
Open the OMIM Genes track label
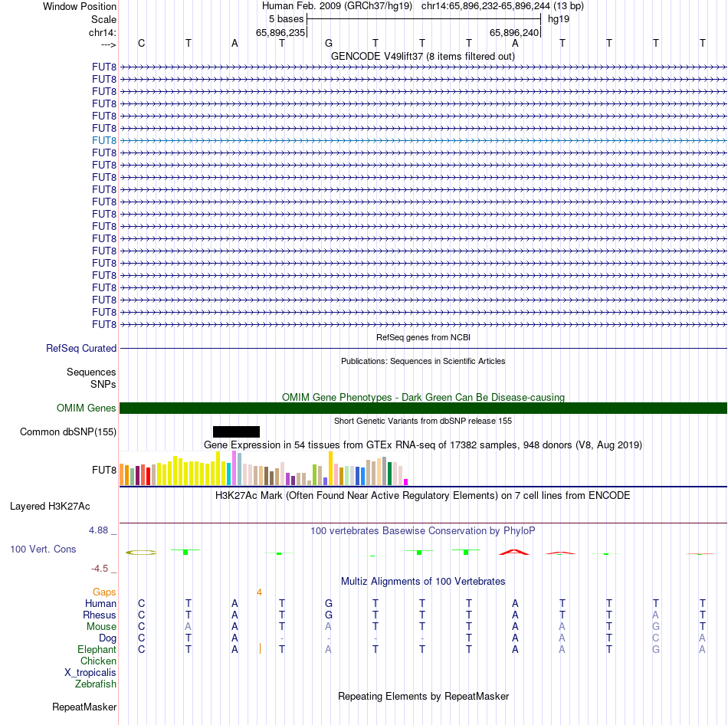(87, 408)
